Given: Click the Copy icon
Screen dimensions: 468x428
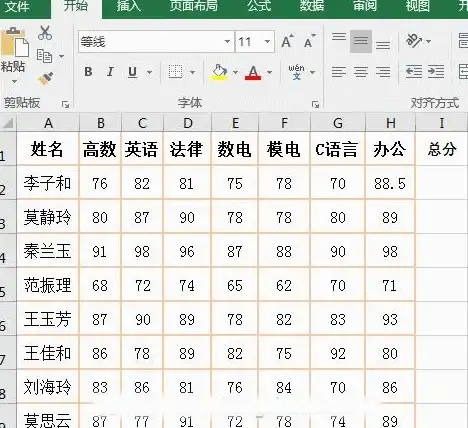Looking at the screenshot, I should 44,56.
